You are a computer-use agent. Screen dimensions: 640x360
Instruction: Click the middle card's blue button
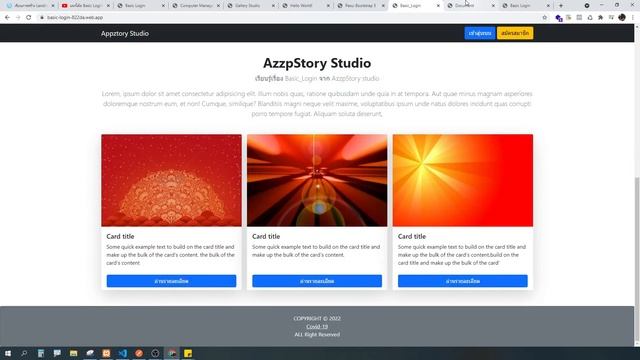pyautogui.click(x=317, y=281)
